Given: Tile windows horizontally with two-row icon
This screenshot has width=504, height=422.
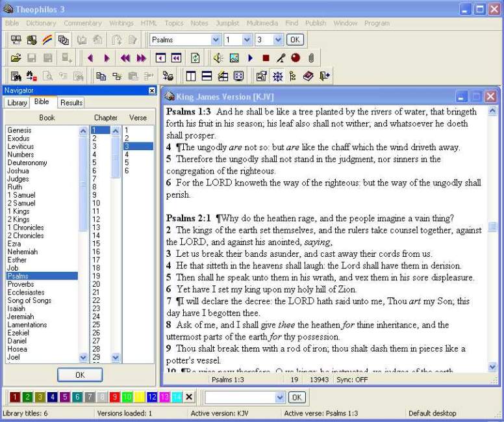Looking at the screenshot, I should 207,76.
